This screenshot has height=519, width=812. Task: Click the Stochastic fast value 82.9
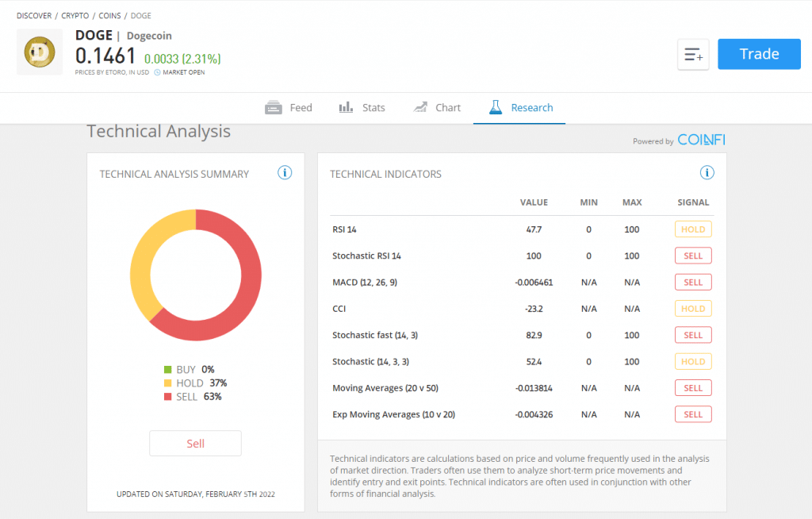pos(534,335)
